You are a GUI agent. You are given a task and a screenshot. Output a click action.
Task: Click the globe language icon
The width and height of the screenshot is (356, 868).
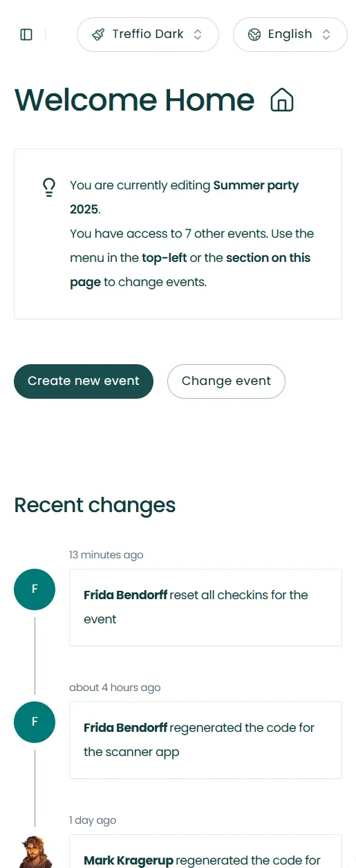coord(254,35)
